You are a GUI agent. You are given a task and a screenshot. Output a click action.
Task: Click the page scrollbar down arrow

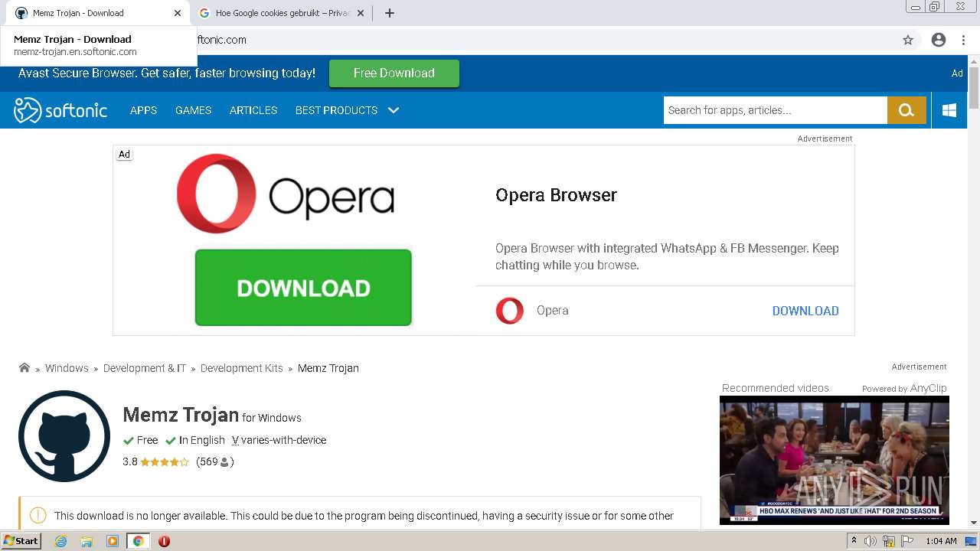click(x=974, y=523)
